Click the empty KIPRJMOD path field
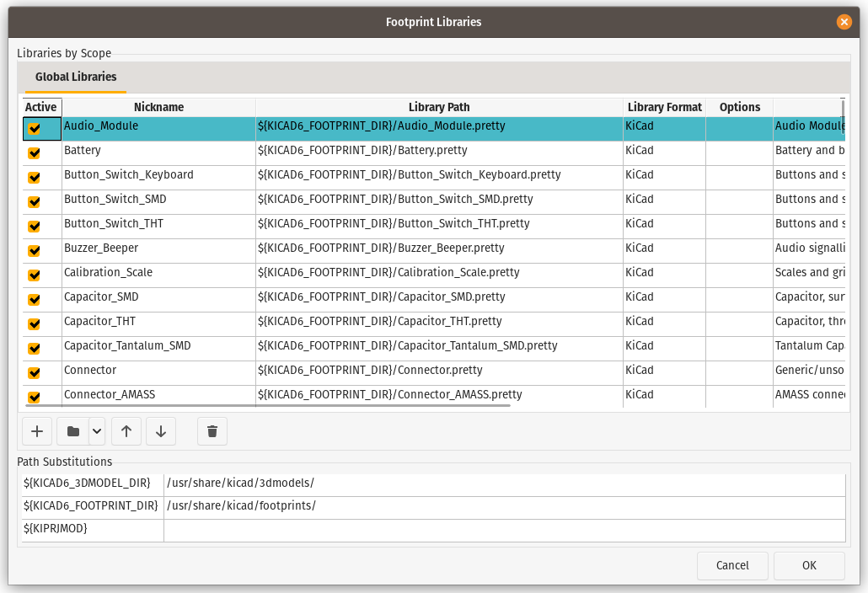Image resolution: width=868 pixels, height=593 pixels. [x=504, y=529]
